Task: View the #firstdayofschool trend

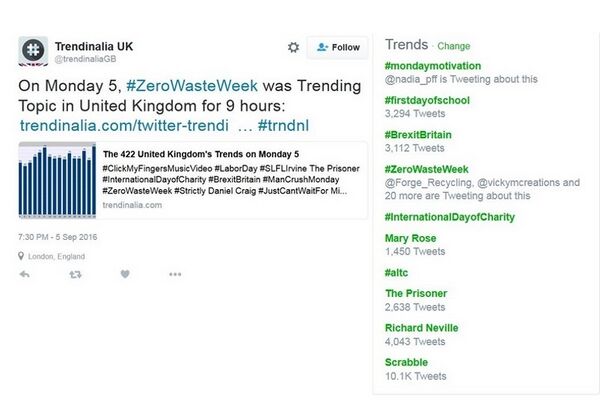Action: click(427, 101)
